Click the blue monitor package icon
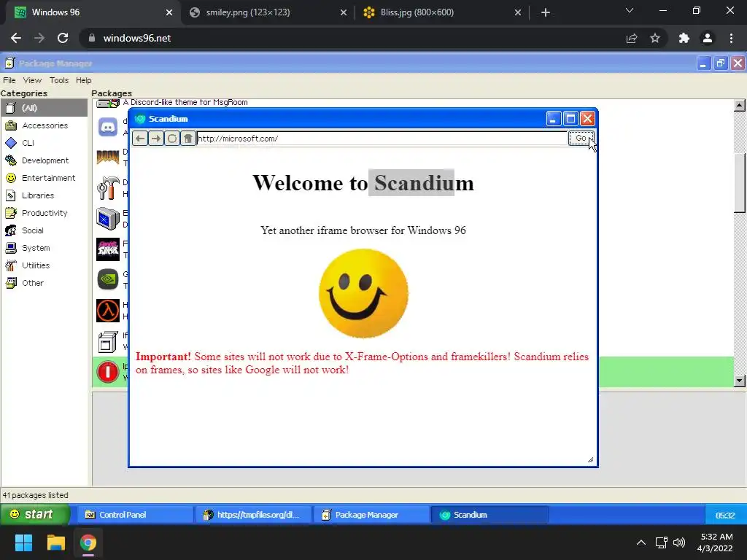 [108, 219]
